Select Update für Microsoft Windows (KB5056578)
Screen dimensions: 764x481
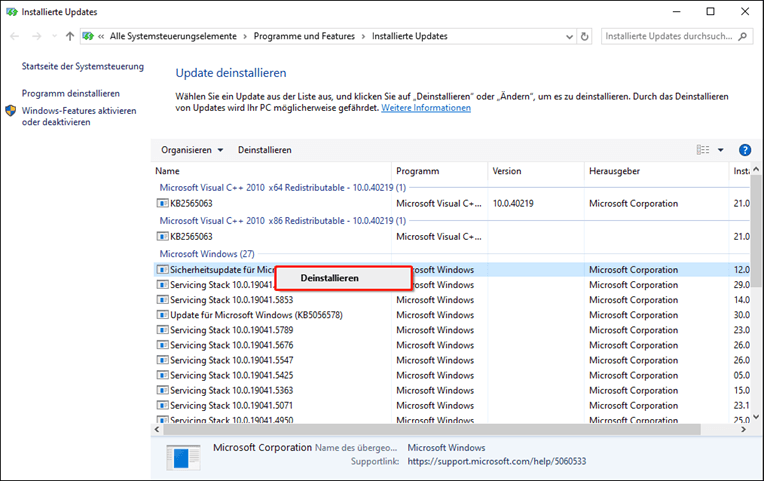(256, 315)
